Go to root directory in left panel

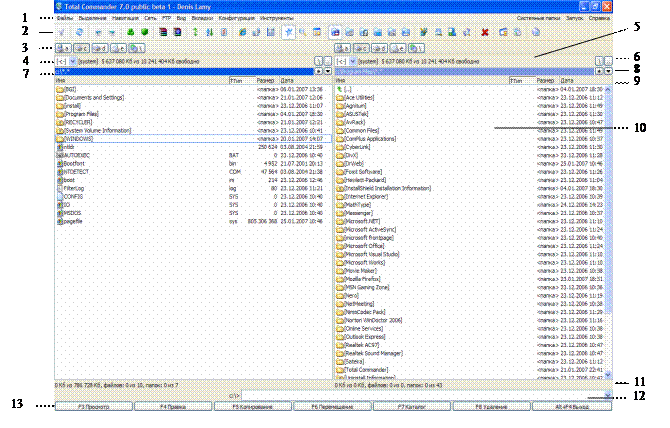pos(319,61)
